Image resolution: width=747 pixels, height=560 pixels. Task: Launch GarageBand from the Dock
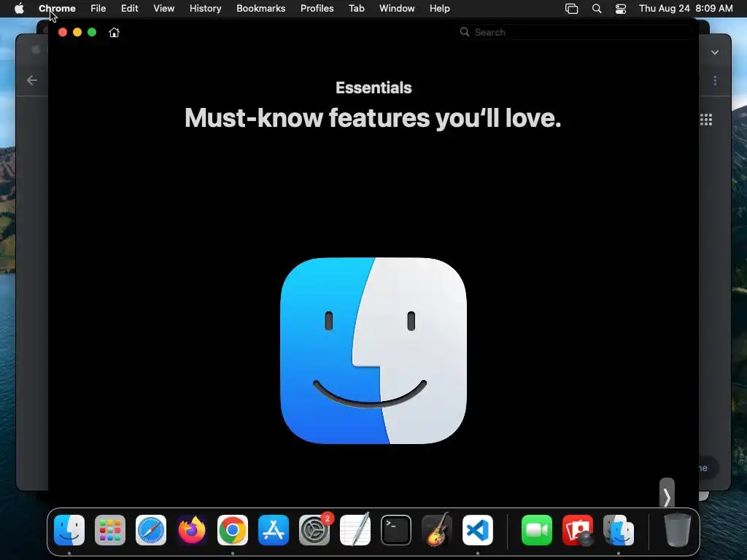point(437,530)
